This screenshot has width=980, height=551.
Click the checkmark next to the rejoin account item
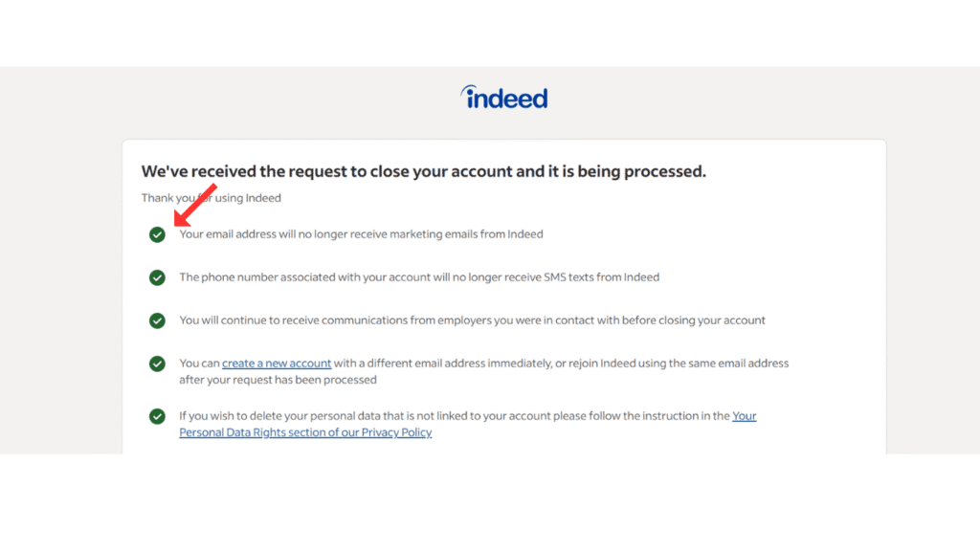tap(157, 364)
